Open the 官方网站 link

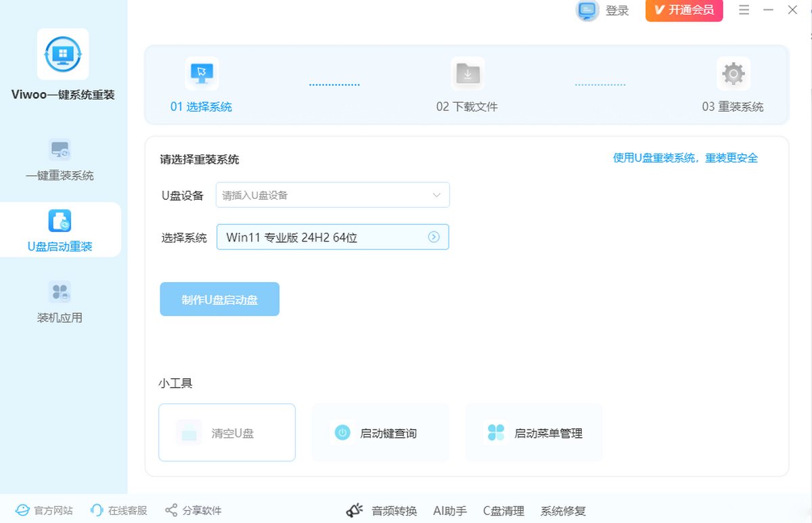(53, 510)
